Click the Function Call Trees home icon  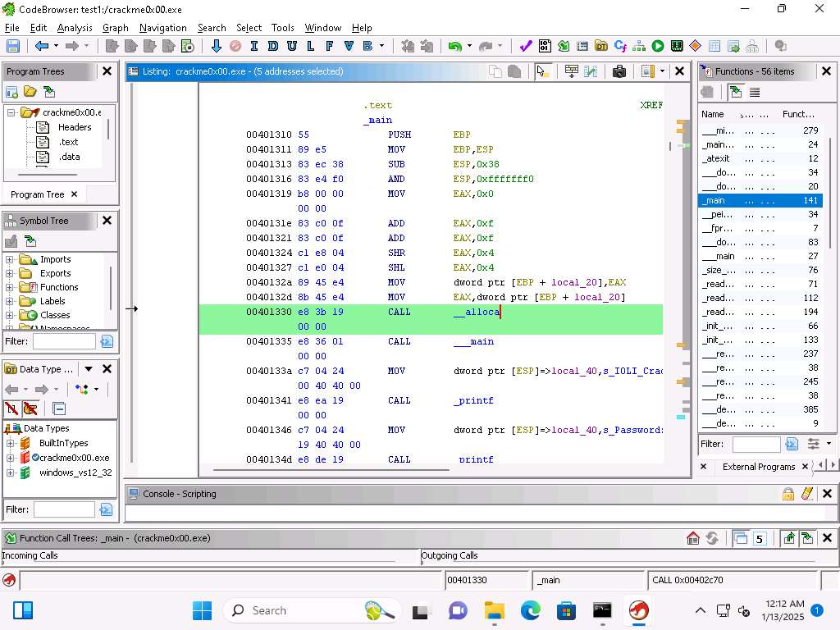pos(693,538)
